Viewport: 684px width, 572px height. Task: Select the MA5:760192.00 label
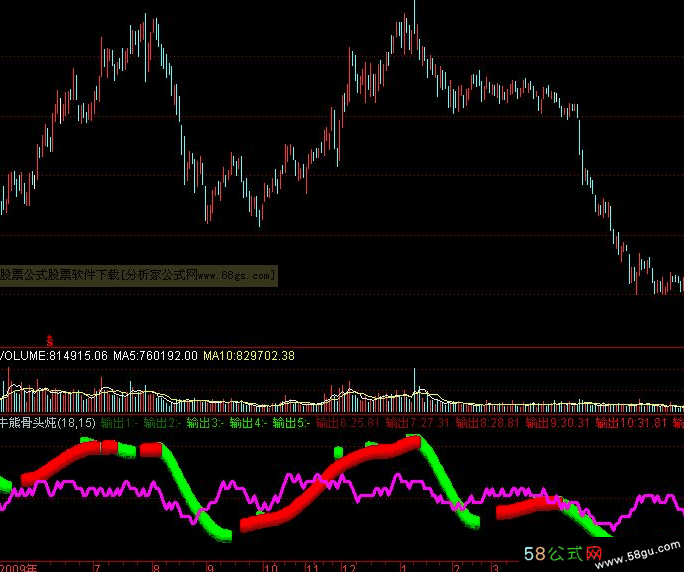140,355
